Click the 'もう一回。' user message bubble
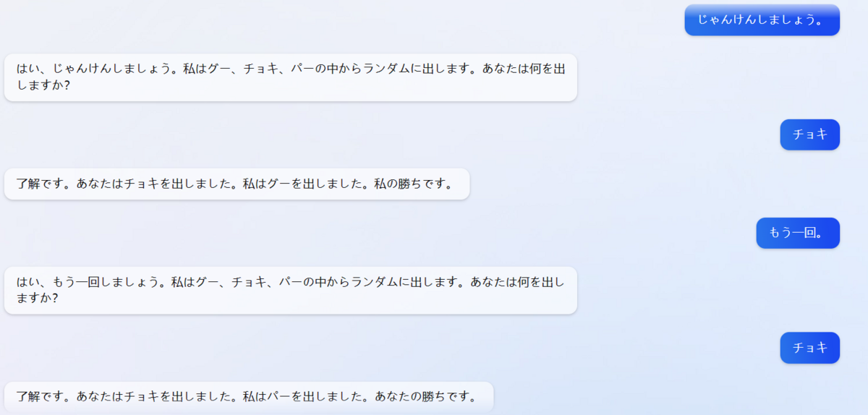868x415 pixels. point(798,233)
